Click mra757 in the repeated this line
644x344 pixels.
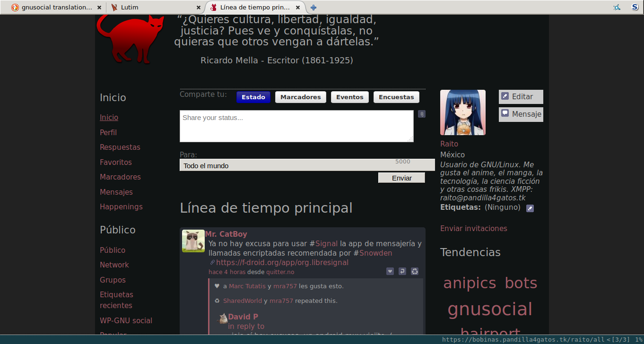coord(281,301)
